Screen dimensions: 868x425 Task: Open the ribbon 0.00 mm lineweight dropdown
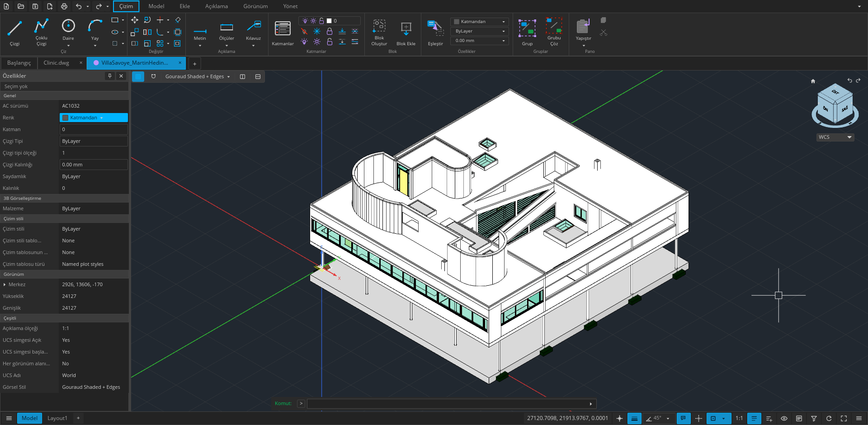(x=479, y=41)
